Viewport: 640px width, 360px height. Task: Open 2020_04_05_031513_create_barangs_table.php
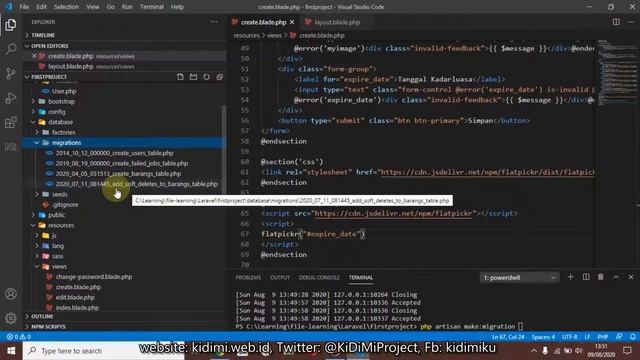coord(118,173)
